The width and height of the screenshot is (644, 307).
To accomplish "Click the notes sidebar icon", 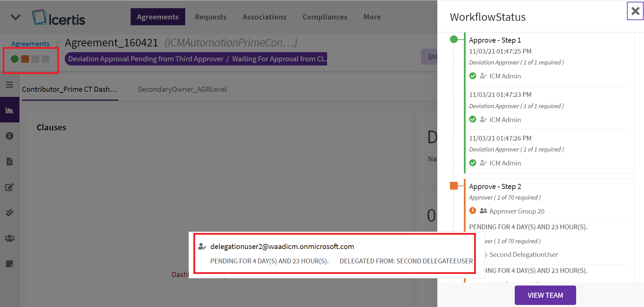I will point(10,264).
